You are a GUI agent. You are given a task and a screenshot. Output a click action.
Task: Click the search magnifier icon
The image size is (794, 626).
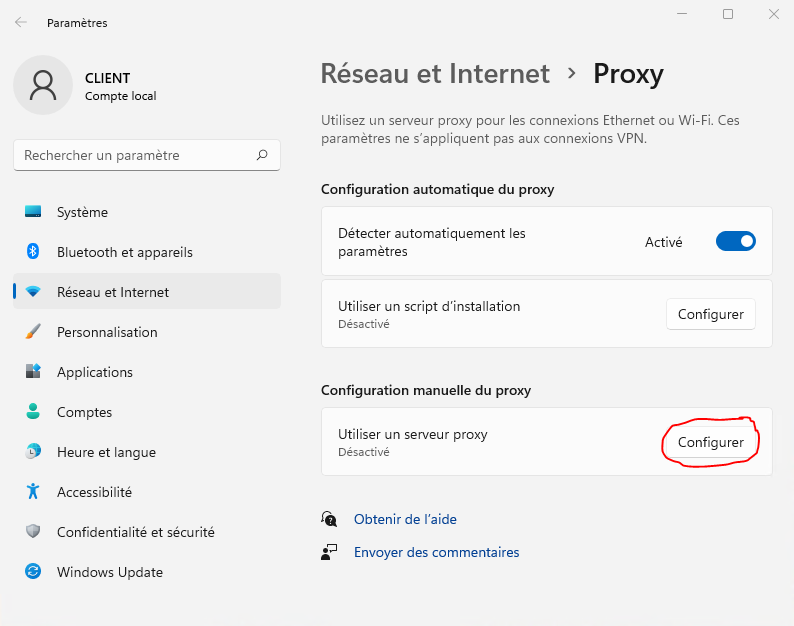(x=262, y=155)
